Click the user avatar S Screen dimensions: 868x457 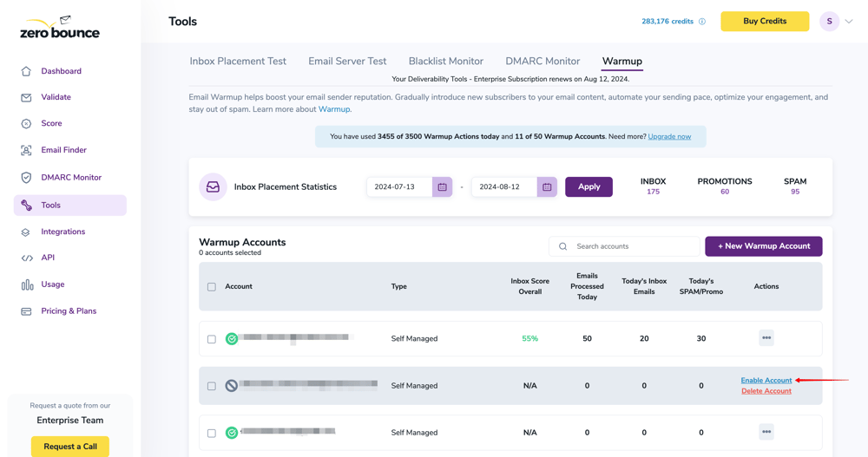click(829, 22)
